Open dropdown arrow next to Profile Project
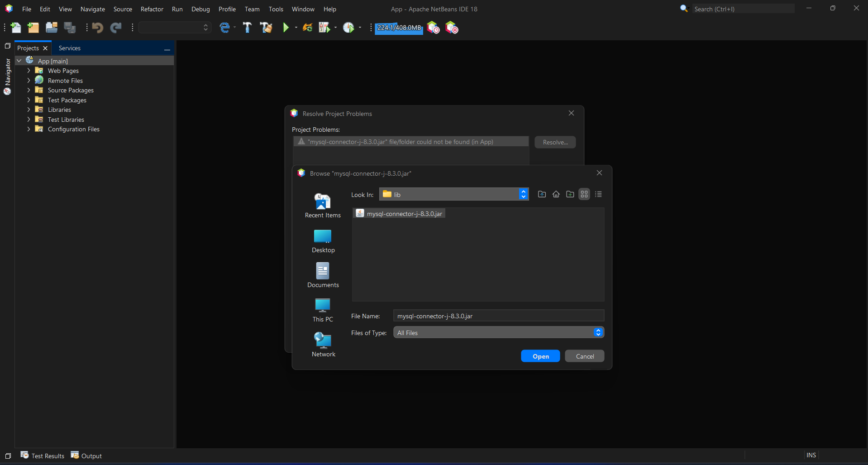The height and width of the screenshot is (465, 868). click(360, 28)
